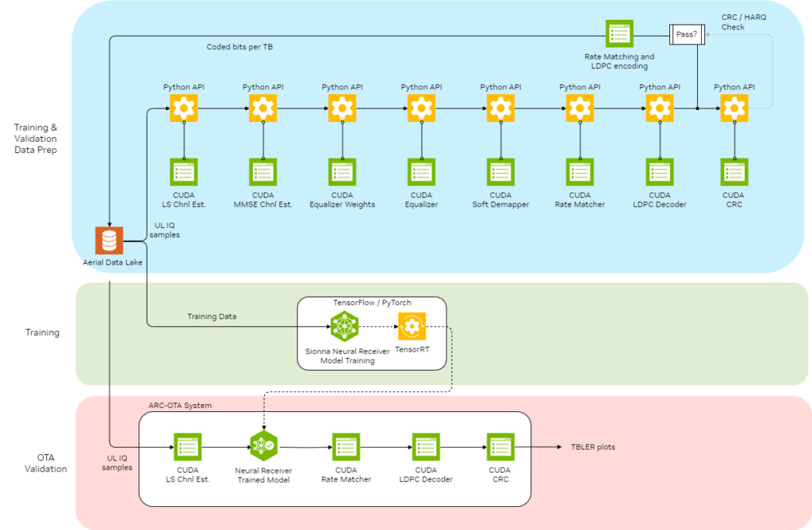Open the CUDA Equalizer Weights block
This screenshot has width=812, height=530.
[x=342, y=172]
